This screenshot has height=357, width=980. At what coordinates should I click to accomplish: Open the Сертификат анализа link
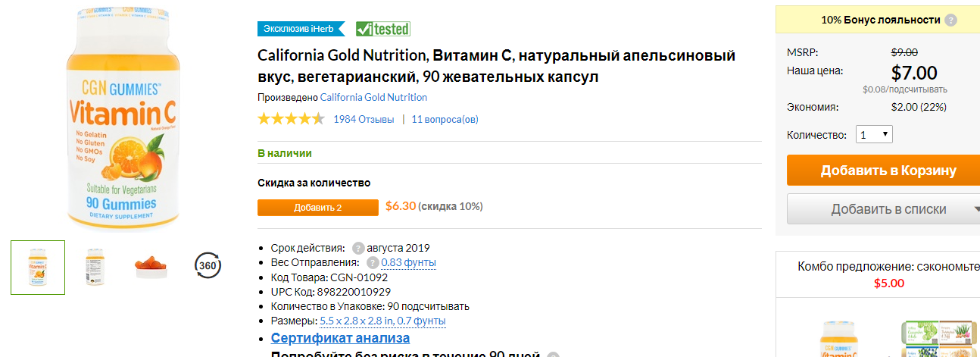(x=341, y=338)
